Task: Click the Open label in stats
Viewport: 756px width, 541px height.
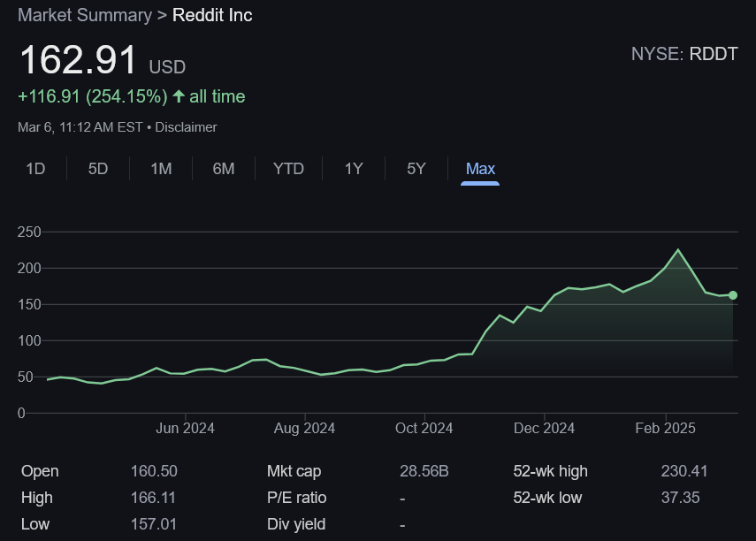Action: [x=40, y=471]
